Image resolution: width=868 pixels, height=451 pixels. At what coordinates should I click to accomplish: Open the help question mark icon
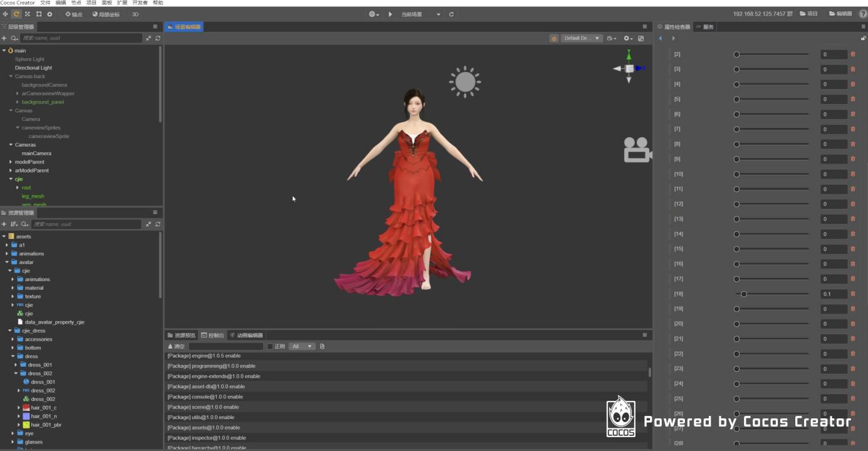click(862, 14)
